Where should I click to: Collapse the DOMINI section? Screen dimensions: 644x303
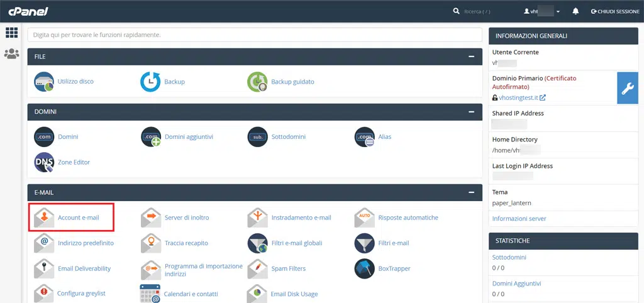pos(471,112)
